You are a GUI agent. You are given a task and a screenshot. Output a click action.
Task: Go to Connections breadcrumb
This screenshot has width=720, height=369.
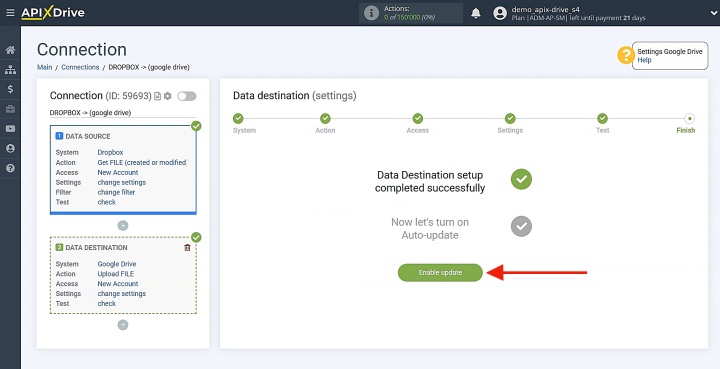point(80,67)
